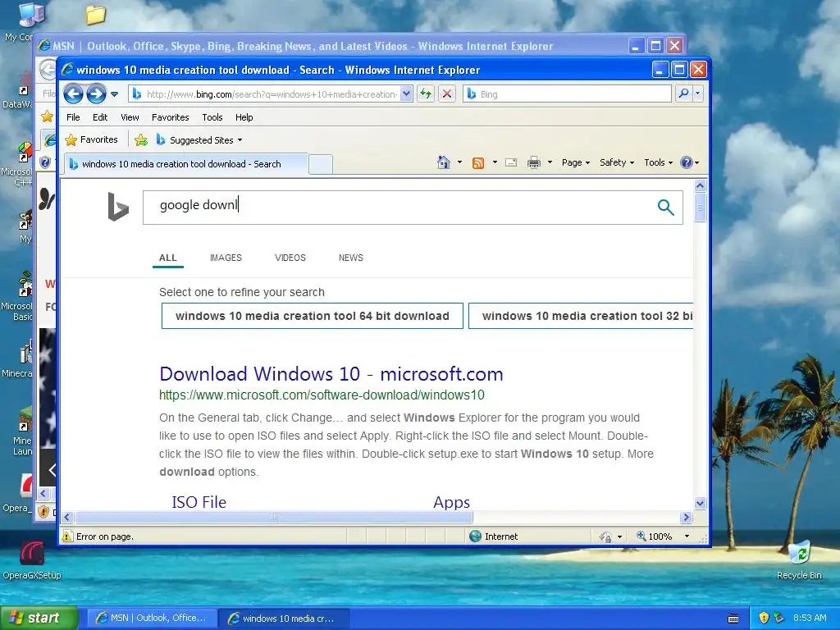Open the Apps sublink

click(x=452, y=502)
